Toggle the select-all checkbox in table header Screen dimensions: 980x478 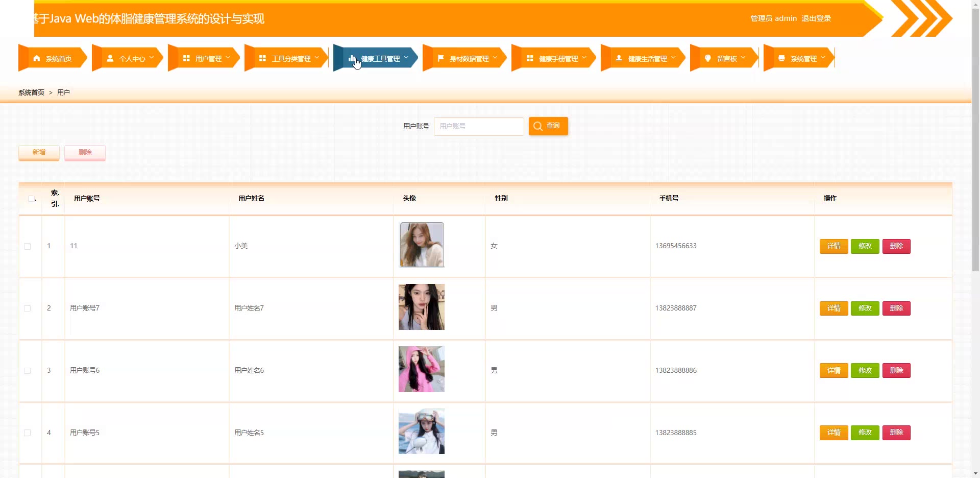tap(31, 199)
